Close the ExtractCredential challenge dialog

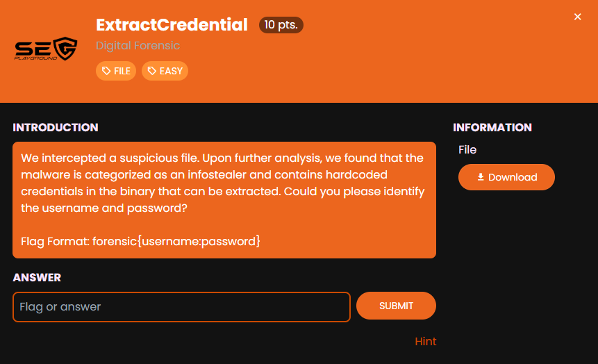pyautogui.click(x=578, y=17)
